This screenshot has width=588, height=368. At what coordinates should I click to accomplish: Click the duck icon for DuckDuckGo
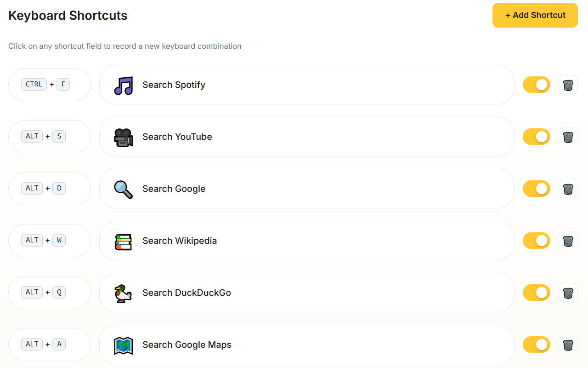click(123, 293)
